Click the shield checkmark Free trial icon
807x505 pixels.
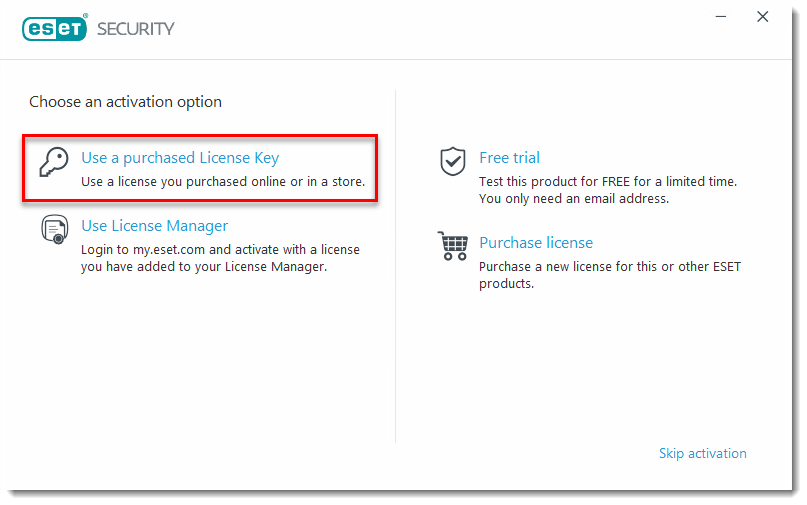point(453,161)
